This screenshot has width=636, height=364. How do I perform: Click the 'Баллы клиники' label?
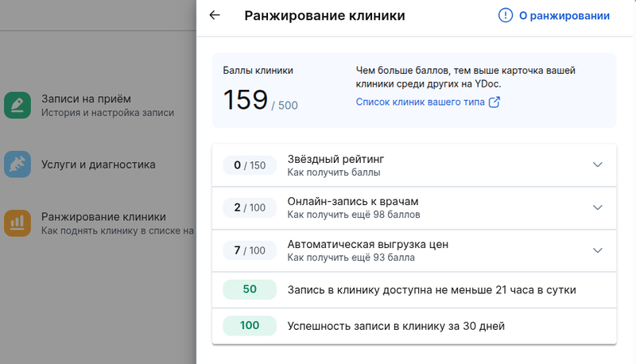coord(258,71)
